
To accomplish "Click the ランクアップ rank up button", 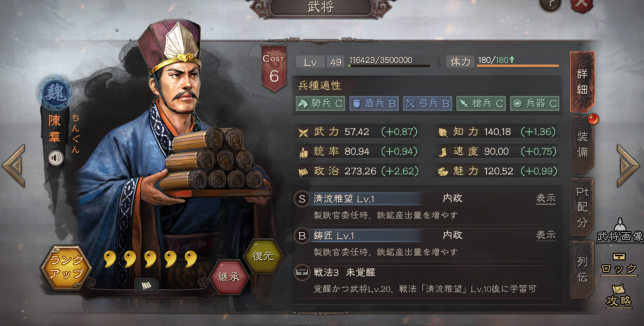I will [66, 268].
